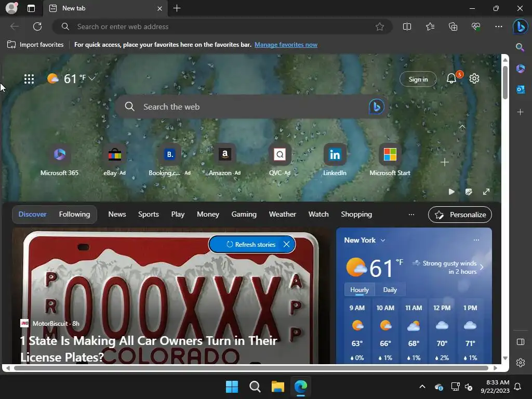This screenshot has width=532, height=399.
Task: Click the Sign in button
Action: pos(418,79)
